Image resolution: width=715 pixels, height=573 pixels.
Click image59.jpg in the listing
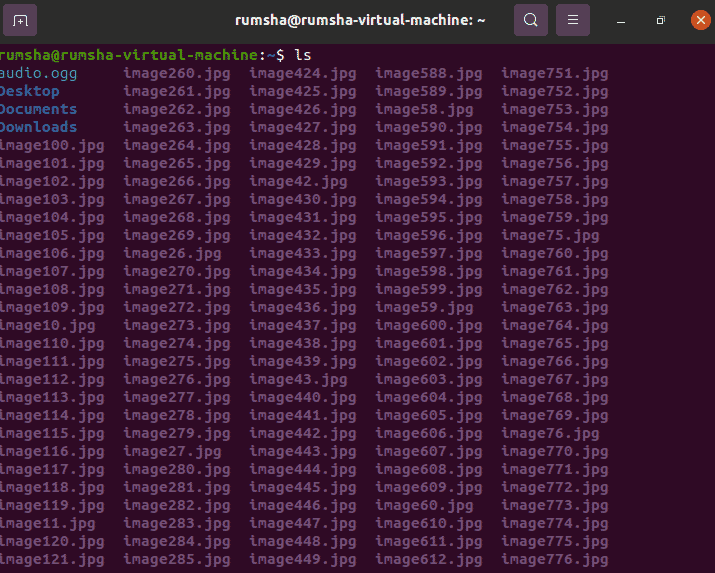(x=425, y=308)
